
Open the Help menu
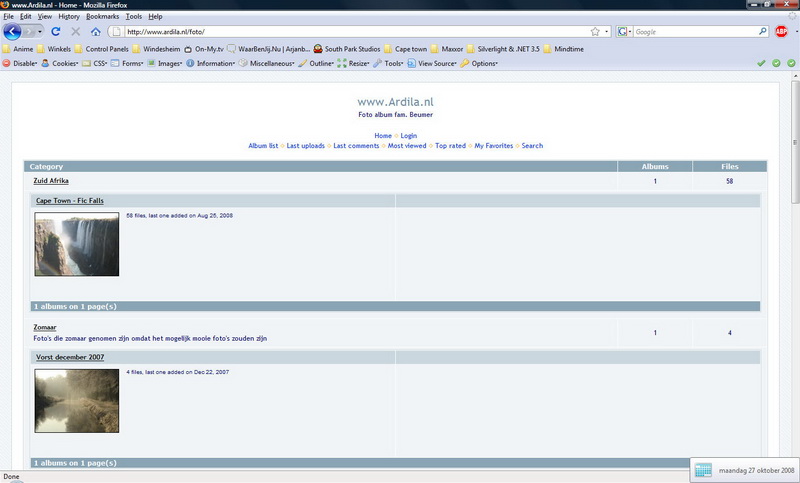(x=155, y=16)
